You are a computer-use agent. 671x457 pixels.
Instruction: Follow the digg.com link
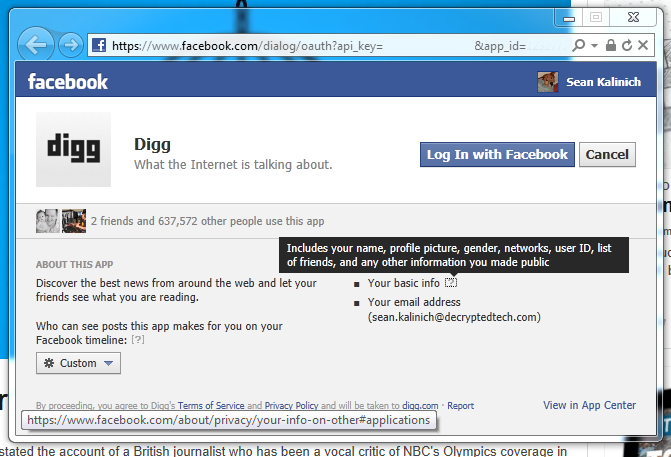pyautogui.click(x=420, y=405)
